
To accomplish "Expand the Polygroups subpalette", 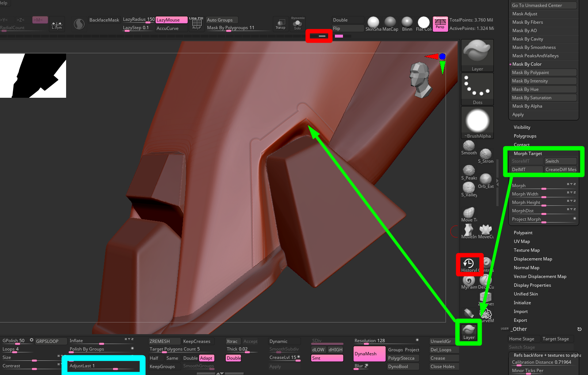I will point(525,136).
